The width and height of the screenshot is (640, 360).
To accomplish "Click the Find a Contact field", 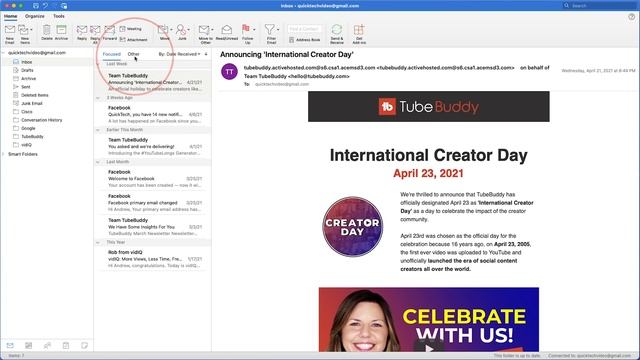I will click(x=304, y=29).
